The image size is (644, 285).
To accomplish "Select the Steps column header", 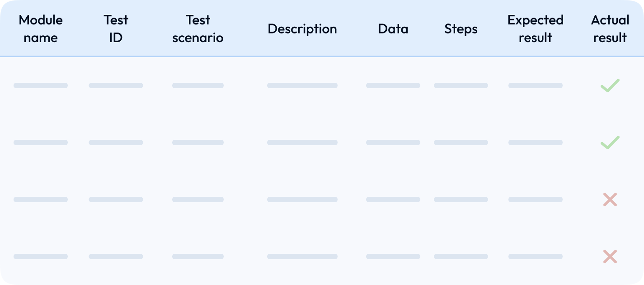I will point(461,29).
